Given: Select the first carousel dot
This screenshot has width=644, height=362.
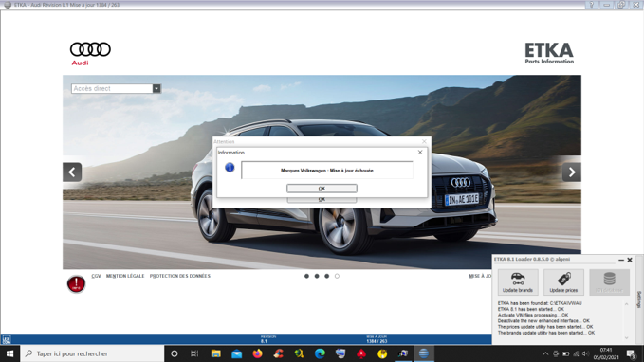Looking at the screenshot, I should [x=306, y=276].
